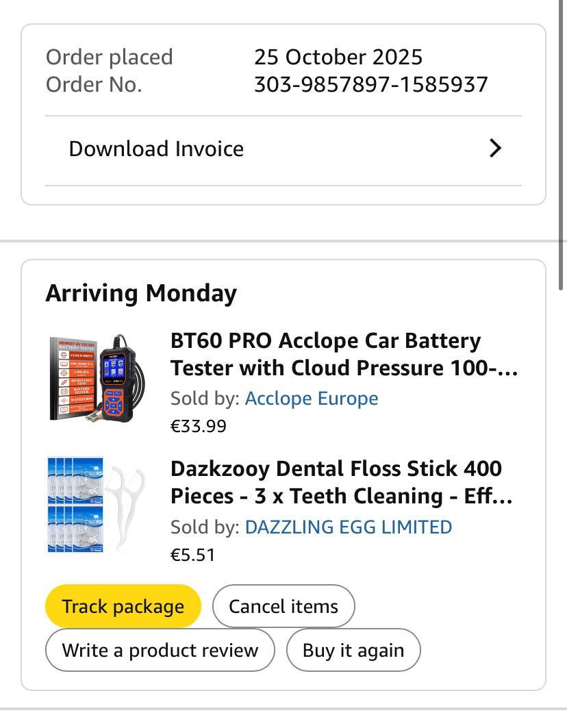The height and width of the screenshot is (728, 567).
Task: Click the order number 303-9857897-1585937
Action: pos(371,85)
